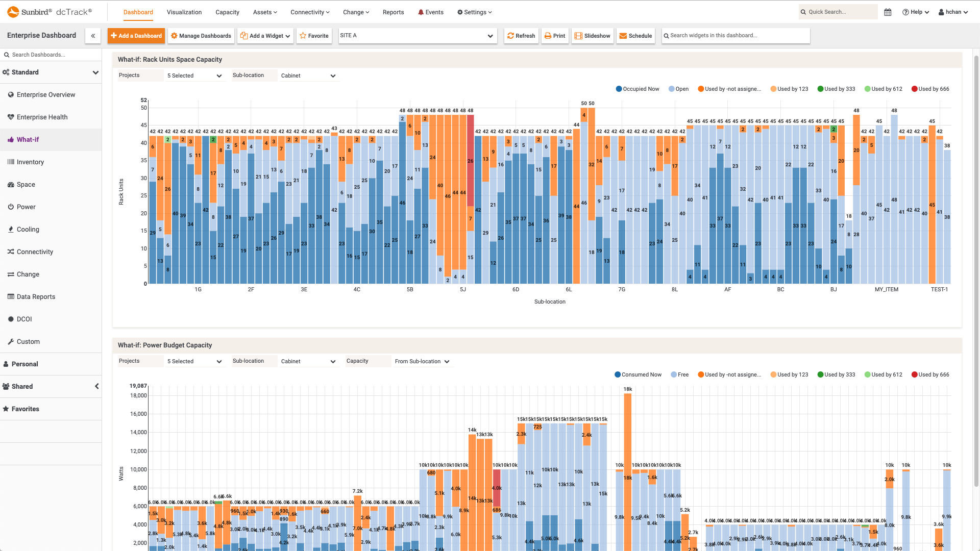Click the Add a Dashboard button

click(135, 35)
